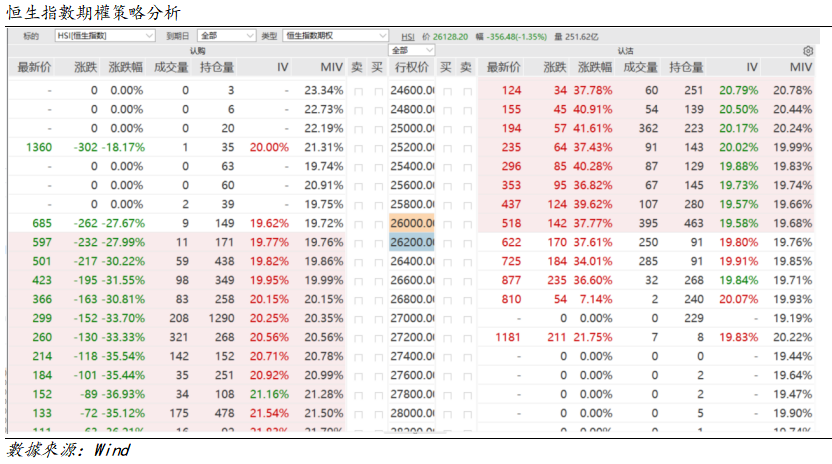Click the 成交量 header on the put side

point(639,67)
